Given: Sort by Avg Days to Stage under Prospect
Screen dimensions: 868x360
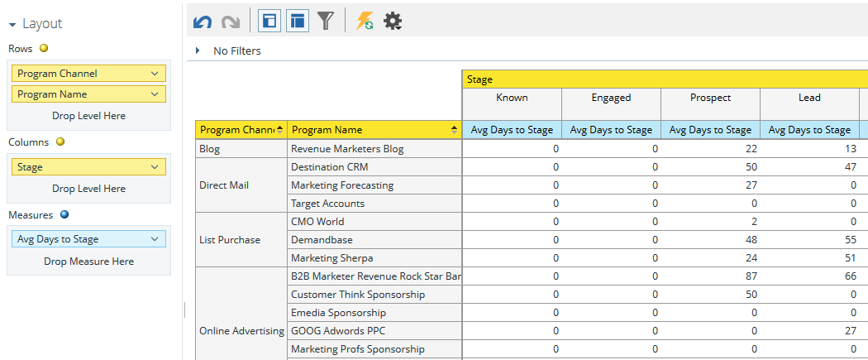Looking at the screenshot, I should tap(710, 130).
